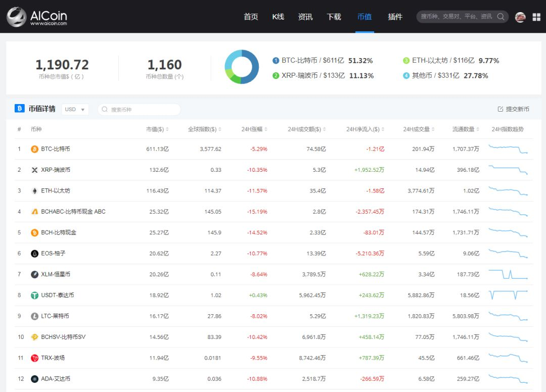Open ADA-艾达币 coin details
The width and height of the screenshot is (546, 392).
(56, 378)
